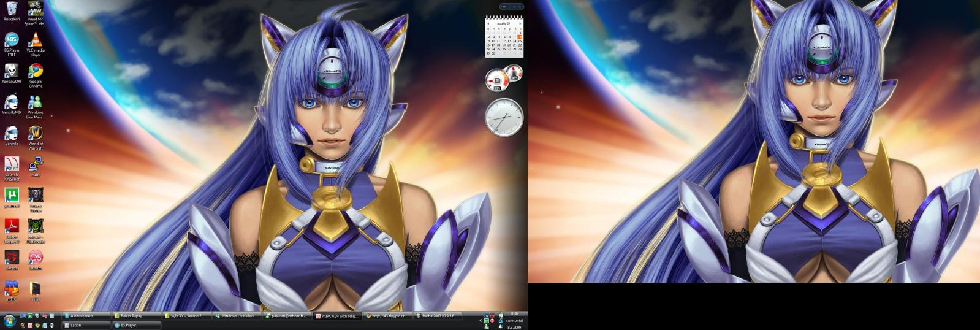Open Laskin calculator taskbar button
The height and width of the screenshot is (330, 980).
[x=86, y=325]
